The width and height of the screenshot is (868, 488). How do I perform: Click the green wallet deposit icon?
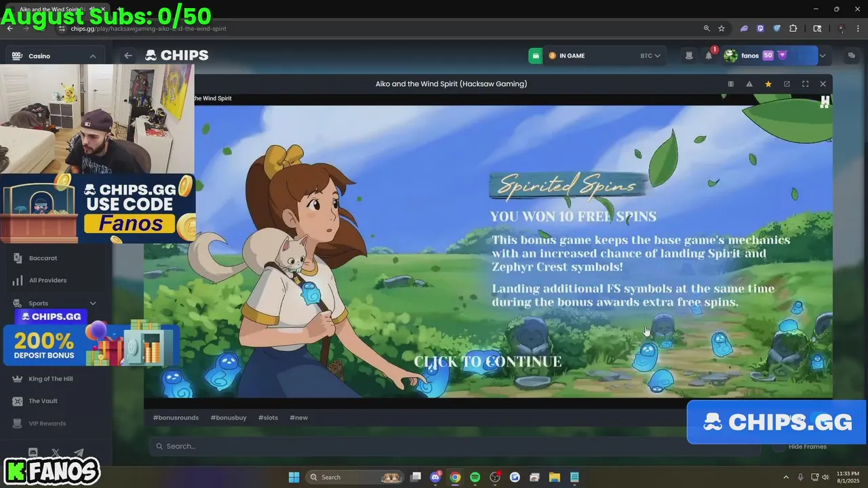click(536, 56)
